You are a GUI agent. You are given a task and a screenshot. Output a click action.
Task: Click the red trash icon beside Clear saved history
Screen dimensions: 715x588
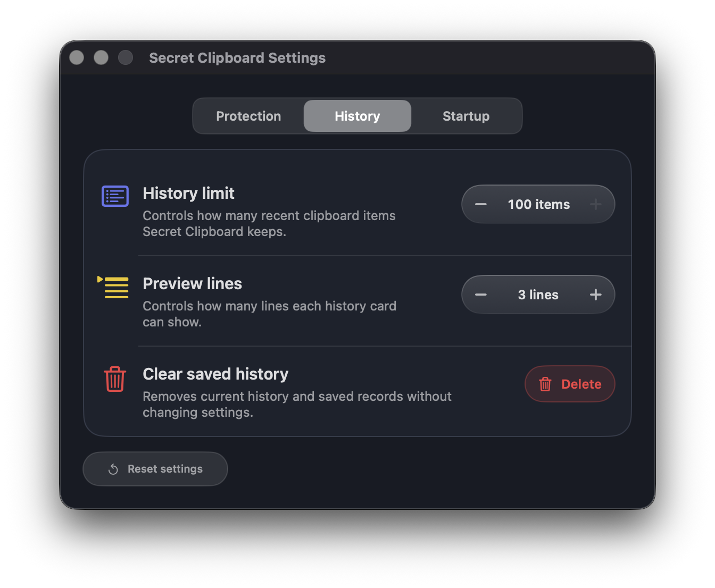point(115,379)
